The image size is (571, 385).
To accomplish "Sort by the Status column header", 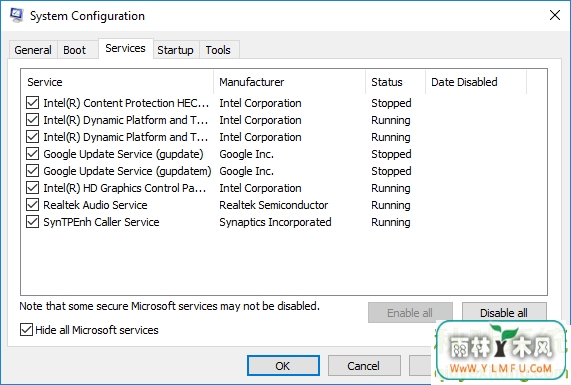I will tap(395, 82).
